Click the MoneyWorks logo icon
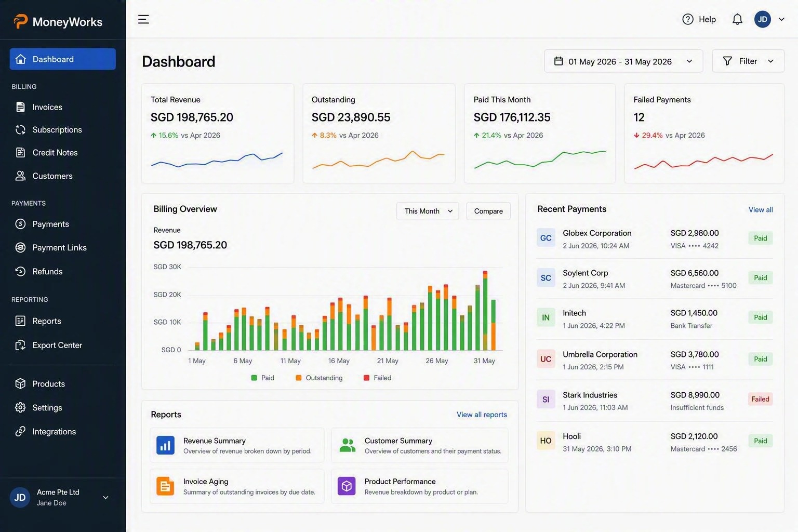798x532 pixels. (x=20, y=21)
